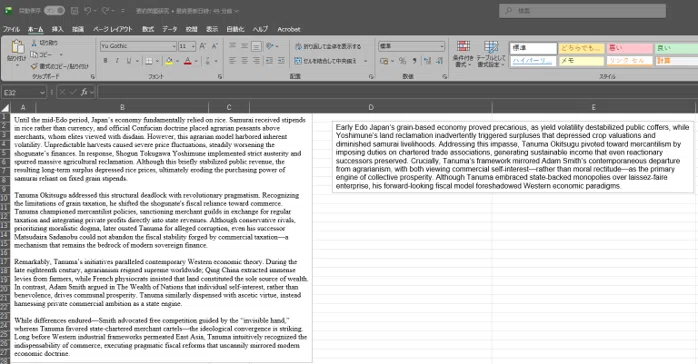698x364 pixels.
Task: Click Merge and Center (セルを結合して中央揃え)
Action: 326,61
